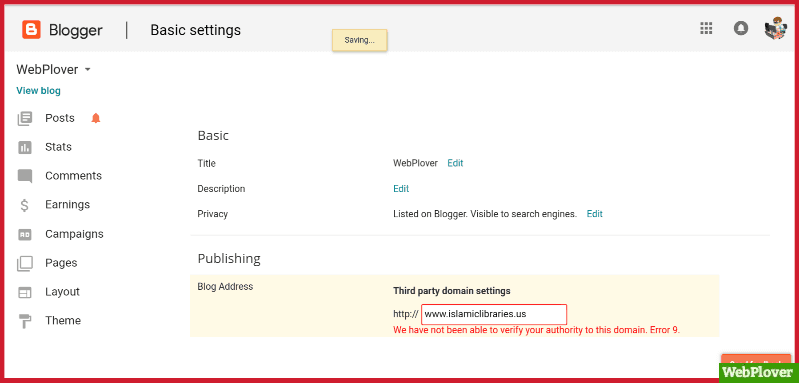Screen dimensions: 799x383
Task: Click the Pages icon in sidebar
Action: (24, 263)
